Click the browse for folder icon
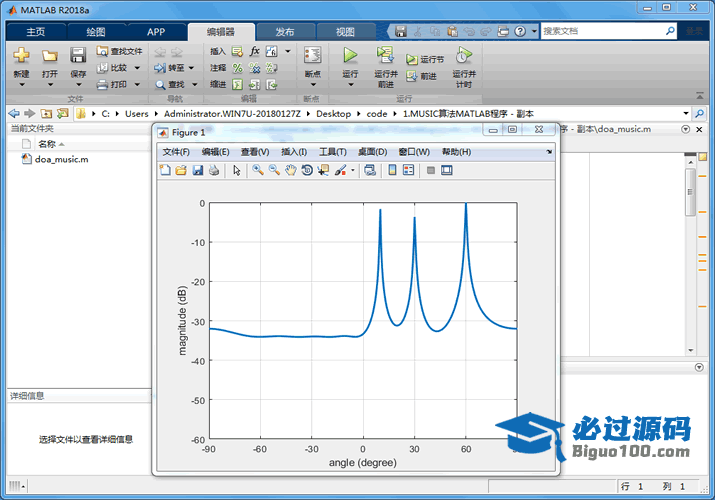Screen dimensions: 715x500 coord(62,113)
